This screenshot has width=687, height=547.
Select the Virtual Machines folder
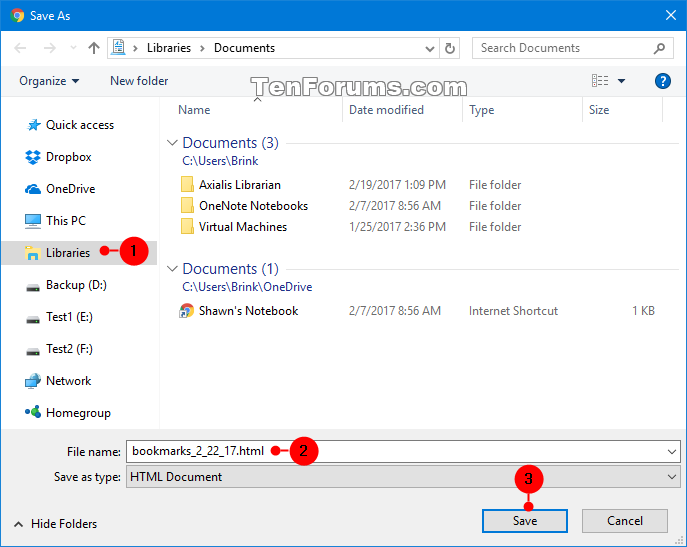[243, 227]
